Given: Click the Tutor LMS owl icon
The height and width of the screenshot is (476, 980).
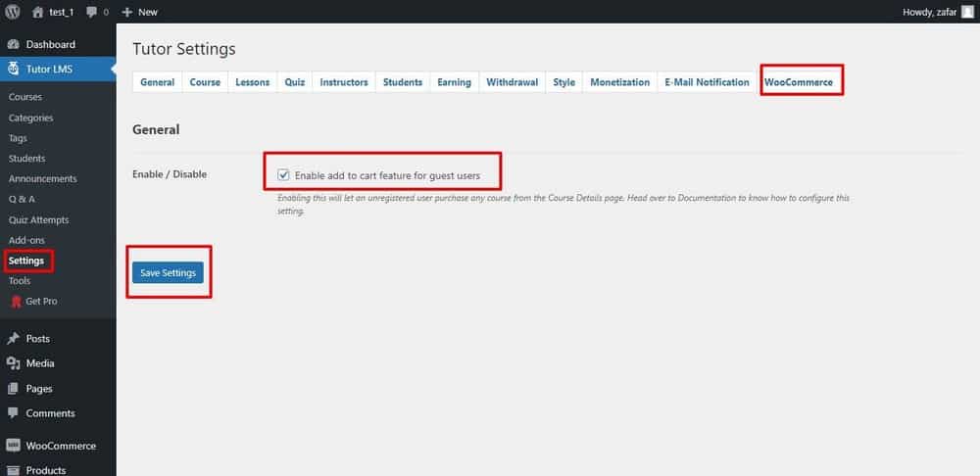Looking at the screenshot, I should tap(13, 69).
